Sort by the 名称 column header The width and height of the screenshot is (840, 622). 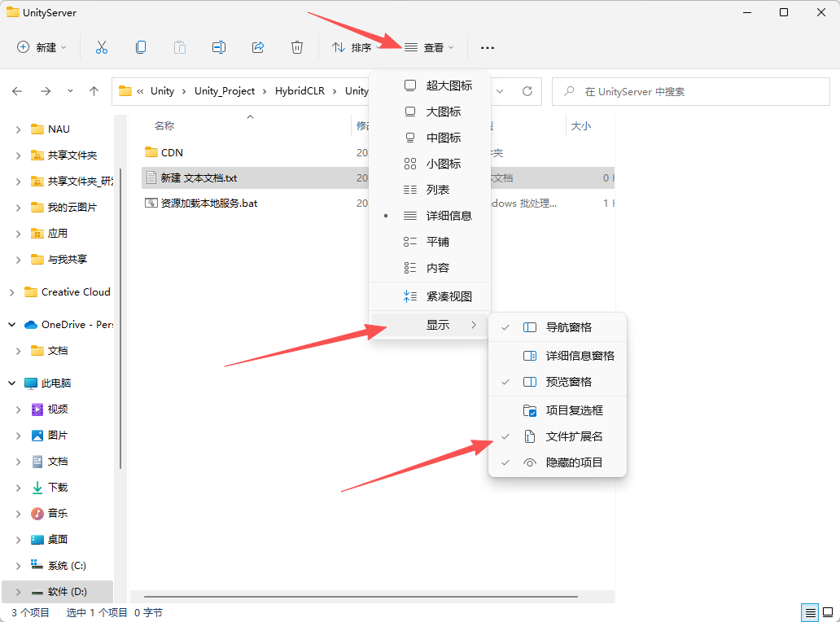click(x=164, y=126)
